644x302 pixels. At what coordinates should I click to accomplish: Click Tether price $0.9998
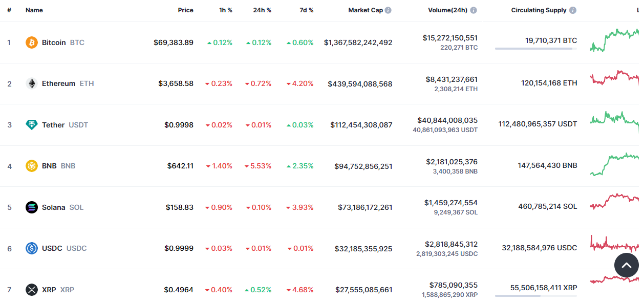point(179,125)
